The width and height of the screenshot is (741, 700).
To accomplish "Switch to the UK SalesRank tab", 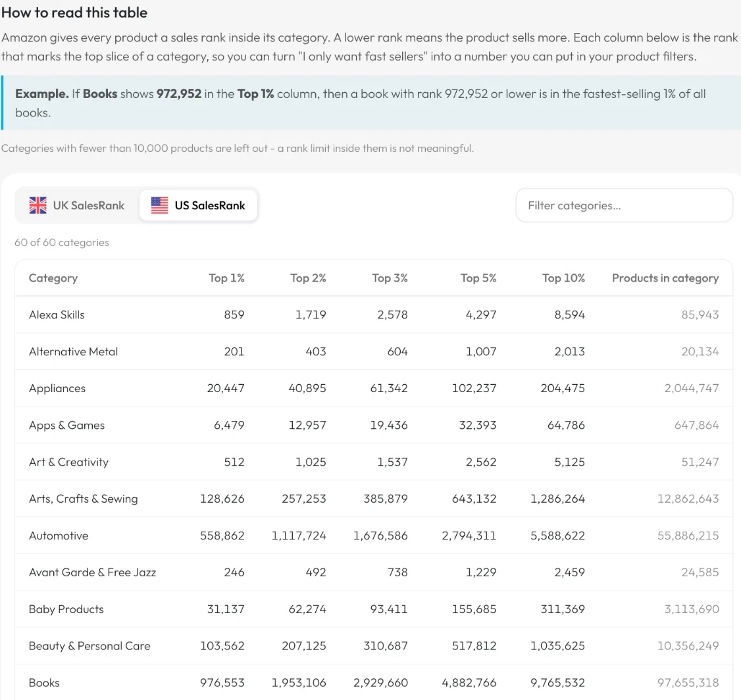I will 77,205.
